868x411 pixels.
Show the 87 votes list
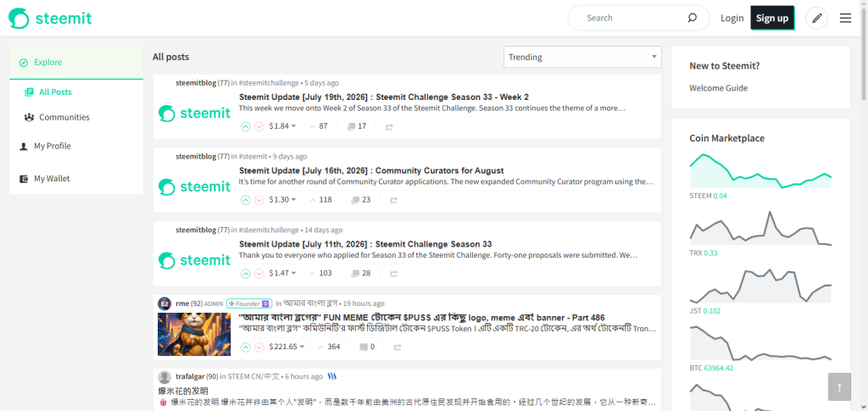319,126
